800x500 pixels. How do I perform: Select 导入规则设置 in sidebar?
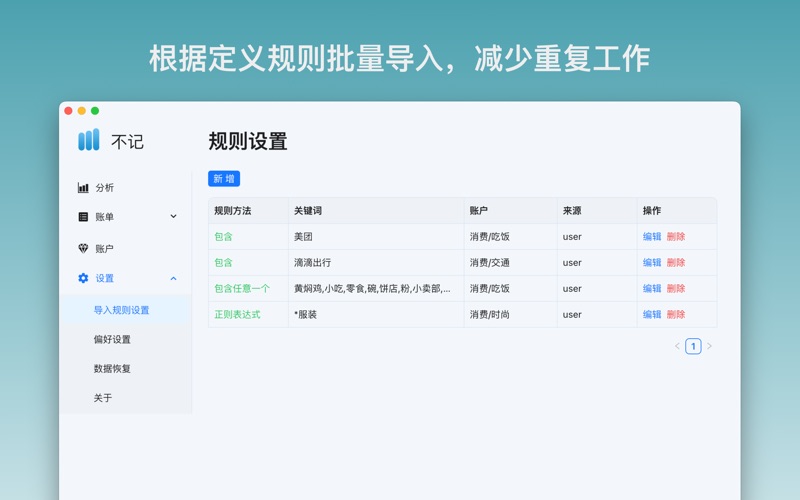click(x=121, y=310)
